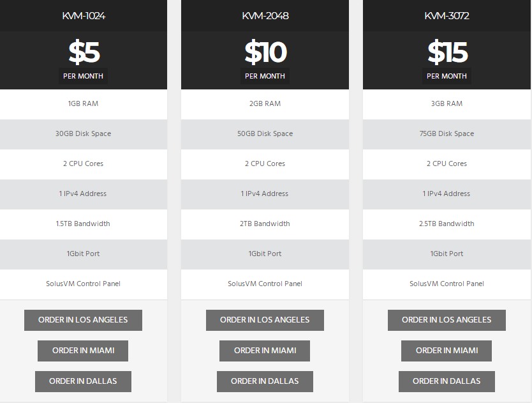The height and width of the screenshot is (403, 532).
Task: Click the 75GB Disk Space row
Action: coord(447,134)
